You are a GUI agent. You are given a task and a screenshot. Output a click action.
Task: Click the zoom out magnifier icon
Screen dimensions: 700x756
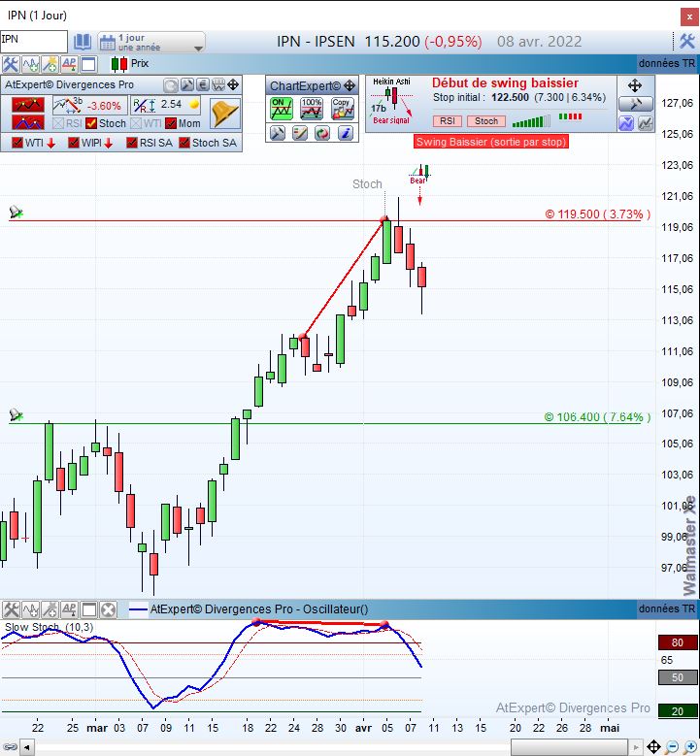[x=672, y=747]
